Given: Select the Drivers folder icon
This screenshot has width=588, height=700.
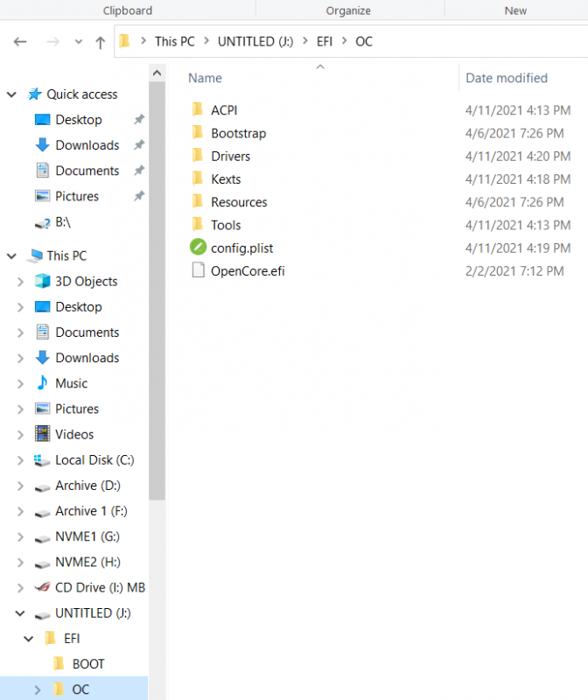Looking at the screenshot, I should click(198, 155).
